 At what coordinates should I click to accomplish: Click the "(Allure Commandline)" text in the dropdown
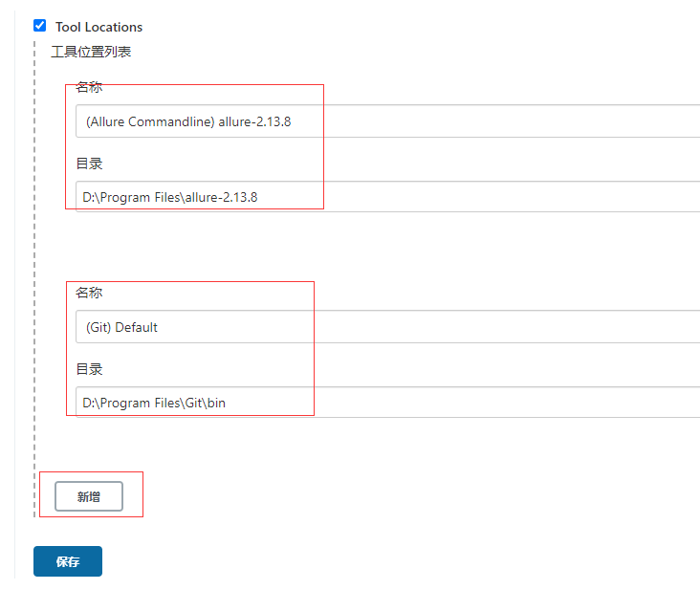click(149, 121)
